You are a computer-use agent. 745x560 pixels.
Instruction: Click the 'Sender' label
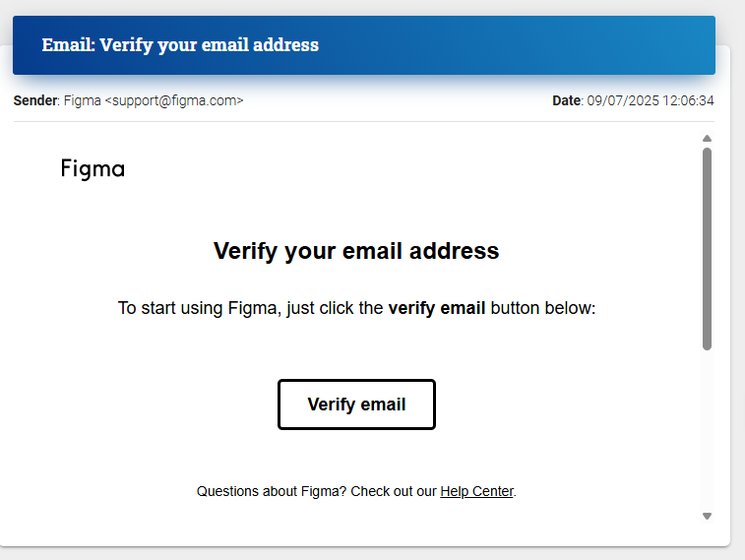(35, 100)
